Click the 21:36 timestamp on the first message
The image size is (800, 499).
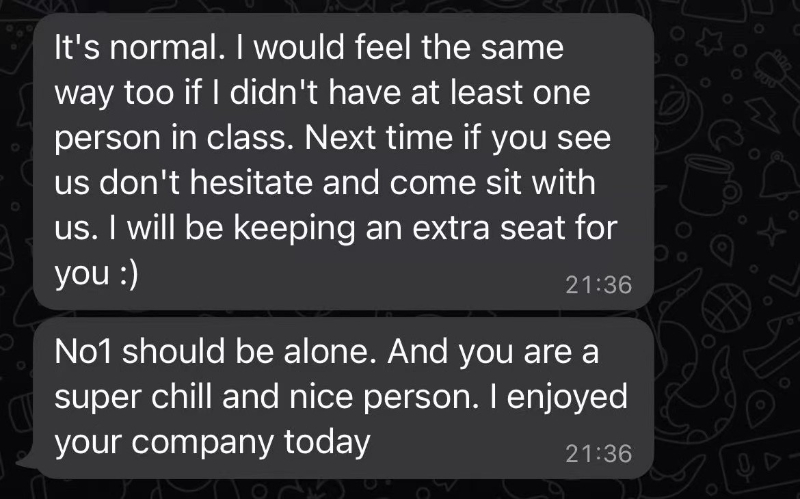coord(598,285)
